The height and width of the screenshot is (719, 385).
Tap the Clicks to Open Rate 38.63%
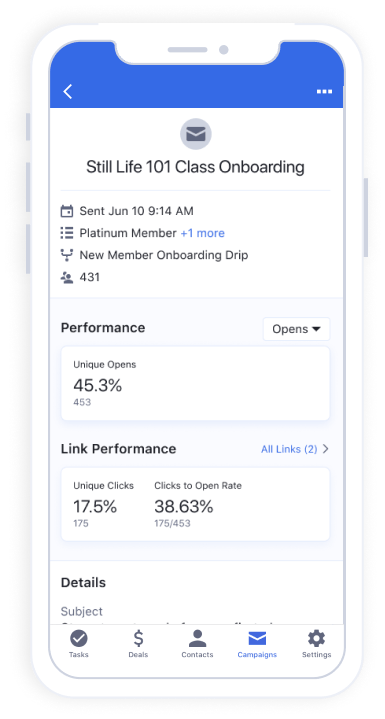coord(198,504)
